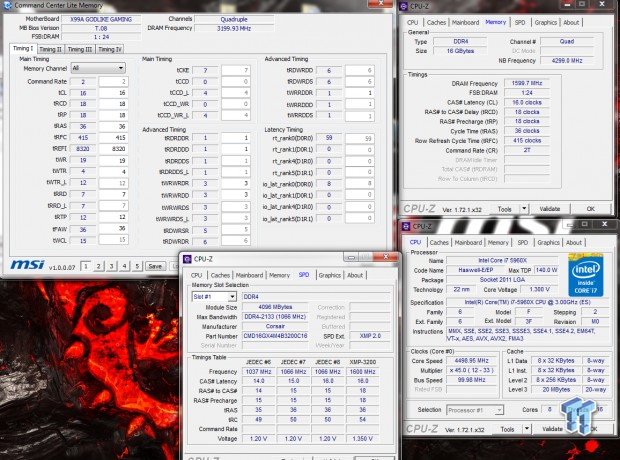This screenshot has width=620, height=460.
Task: Choose profile 2 button in Command Center
Action: pyautogui.click(x=99, y=266)
